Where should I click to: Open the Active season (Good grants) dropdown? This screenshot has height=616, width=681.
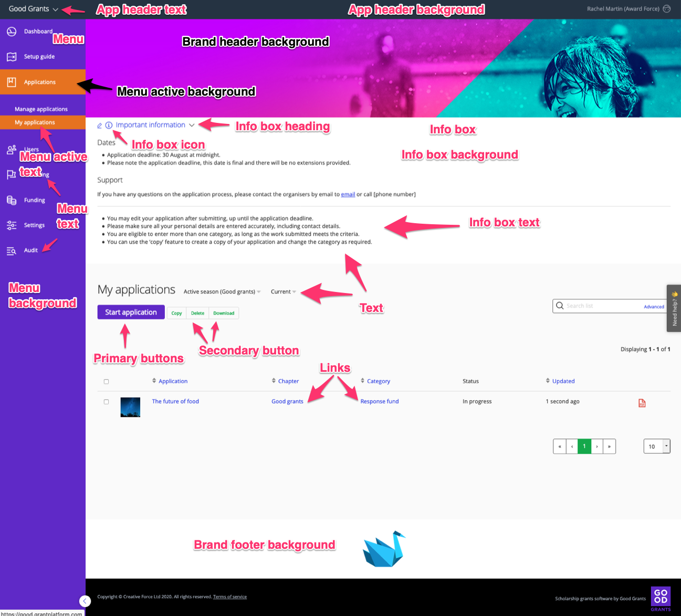222,292
